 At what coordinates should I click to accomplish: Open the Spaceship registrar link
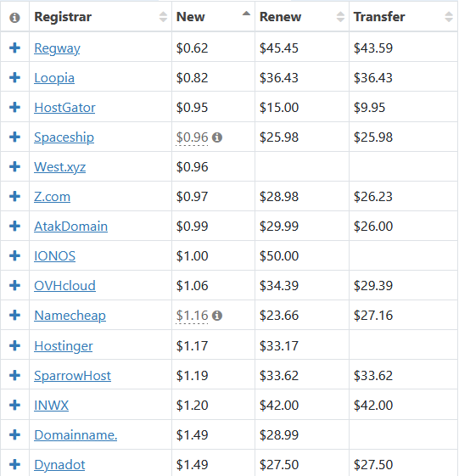coord(64,137)
